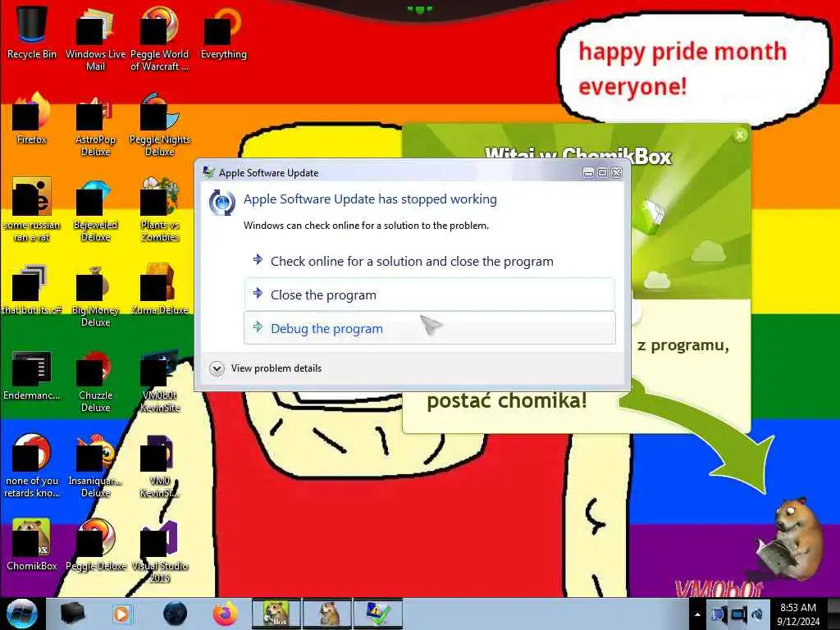Image resolution: width=840 pixels, height=630 pixels.
Task: Select Insaniquarium Deluxe desktop icon
Action: (95, 465)
